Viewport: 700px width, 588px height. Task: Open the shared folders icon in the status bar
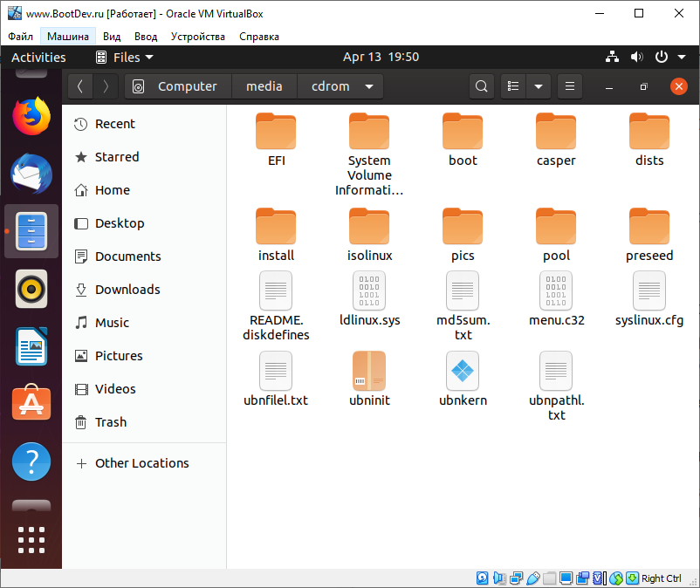tap(549, 578)
